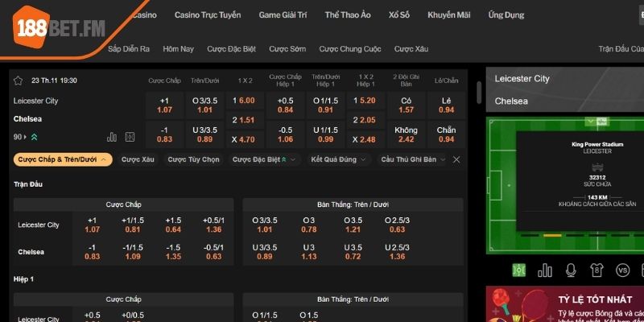The image size is (644, 322).
Task: Pick Có at 1.57 both teams score
Action: 407,105
